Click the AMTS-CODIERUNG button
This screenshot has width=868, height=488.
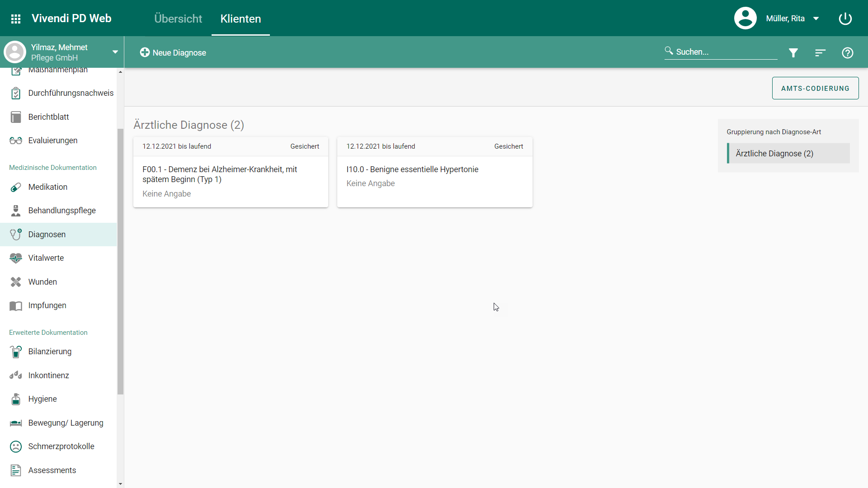click(x=815, y=88)
